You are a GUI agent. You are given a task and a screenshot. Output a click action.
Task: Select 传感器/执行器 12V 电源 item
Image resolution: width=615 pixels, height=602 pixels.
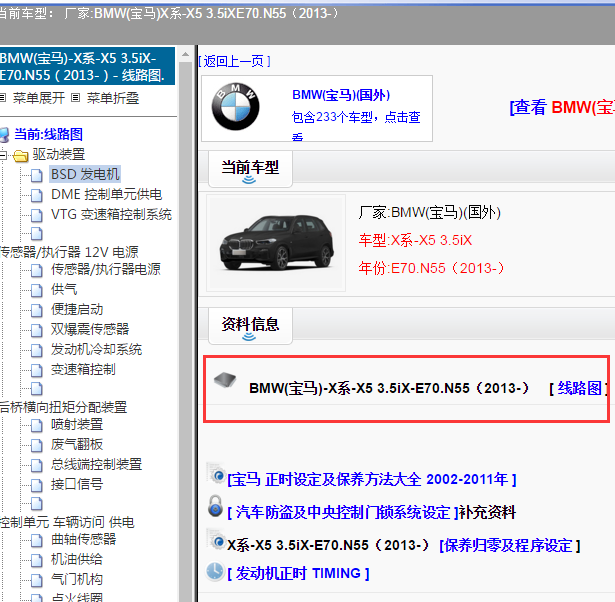click(69, 252)
